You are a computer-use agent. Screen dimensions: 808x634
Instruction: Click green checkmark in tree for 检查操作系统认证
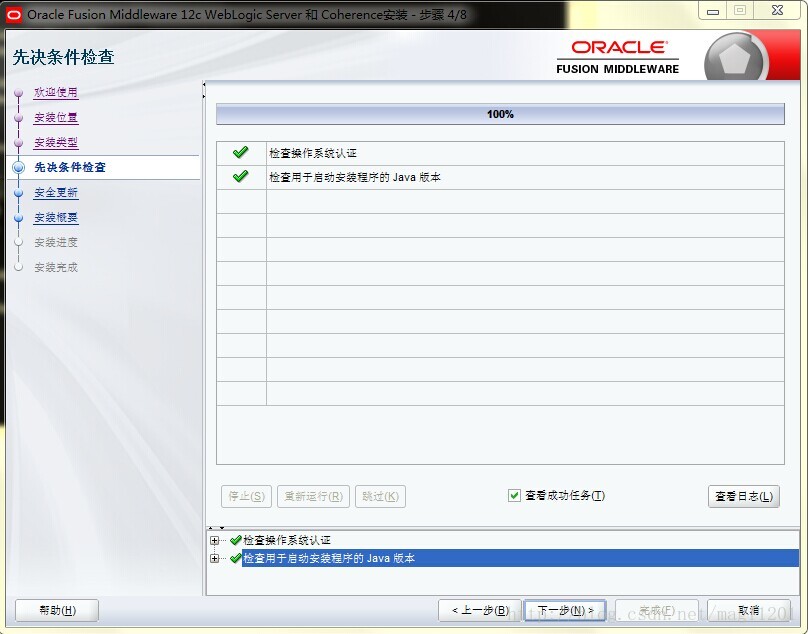tap(235, 540)
